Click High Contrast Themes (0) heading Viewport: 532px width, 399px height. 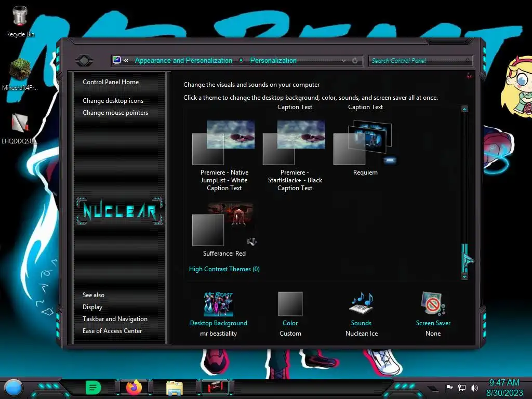[x=224, y=269]
